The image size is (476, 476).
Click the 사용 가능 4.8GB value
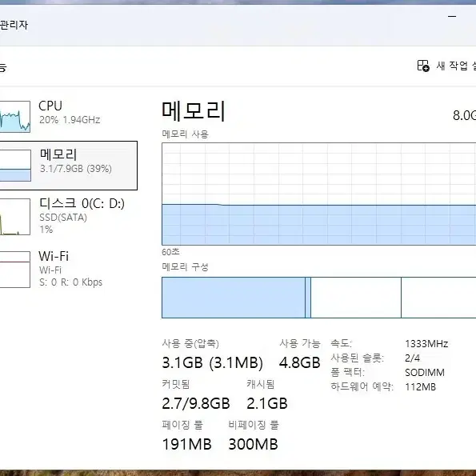point(300,362)
